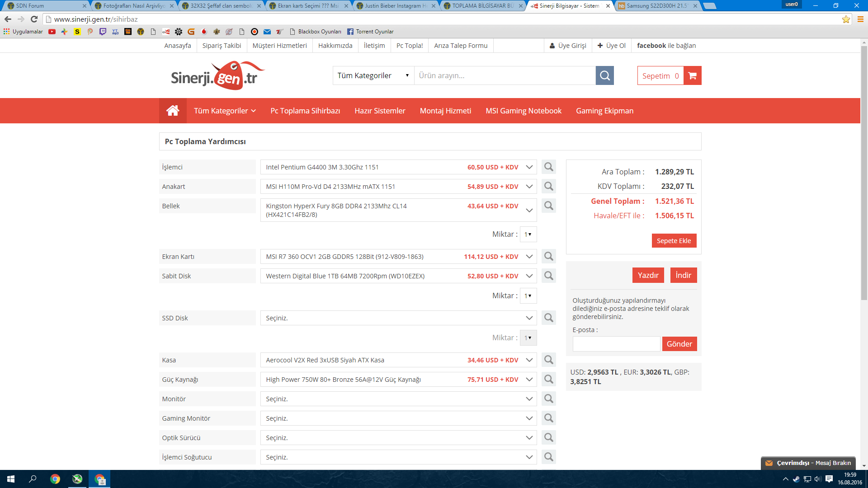Open Hazır Sistemler menu item
The image size is (868, 488).
click(380, 111)
